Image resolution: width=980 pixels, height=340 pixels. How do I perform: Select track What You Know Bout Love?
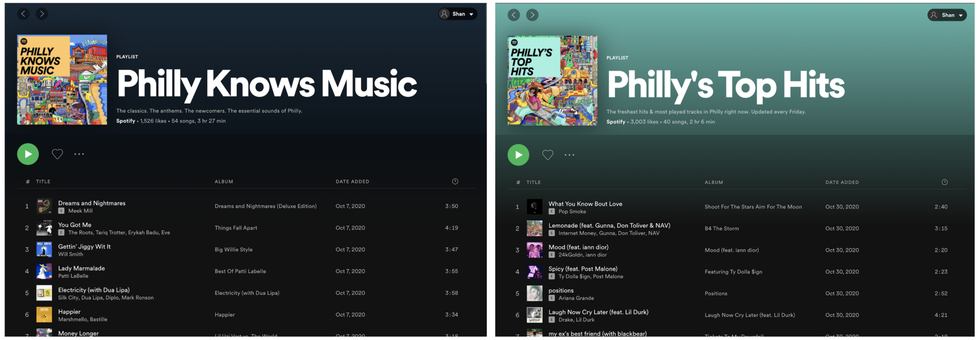tap(585, 204)
